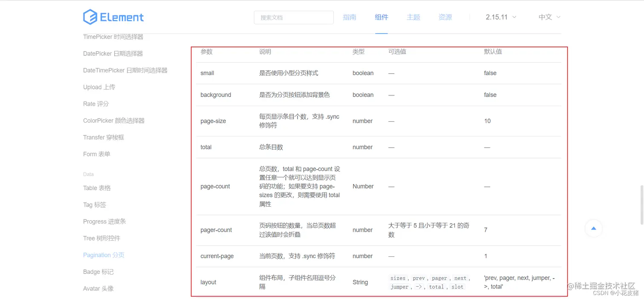Click Number type in page-count row
Screen dimensions: 644x299
coord(363,186)
